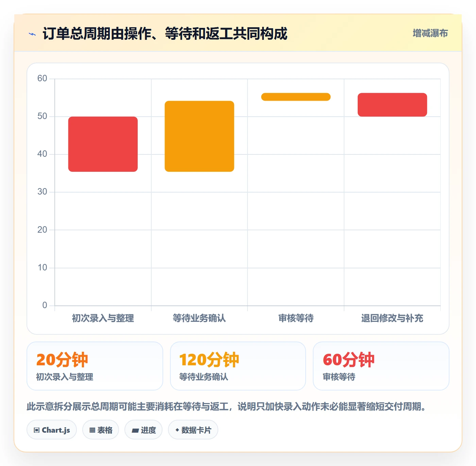Click the summary note starting 此示意拆分展示总周期
Screen dimensions: 476x466
226,406
